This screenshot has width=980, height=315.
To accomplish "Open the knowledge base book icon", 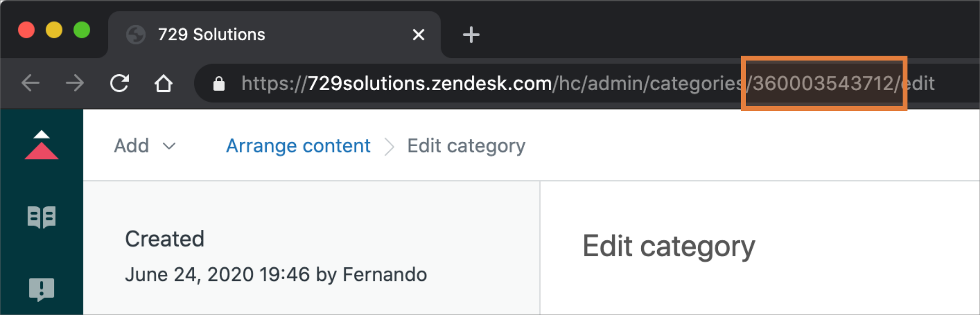I will point(42,217).
